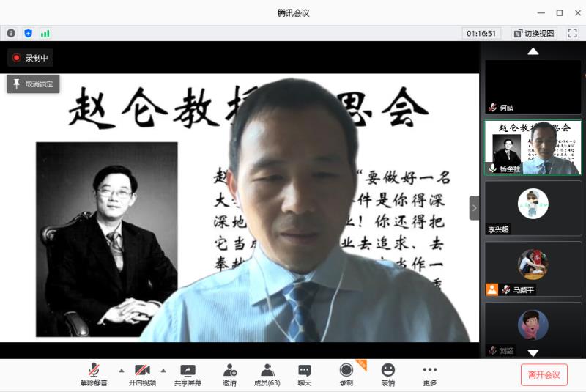Click Leave Meeting (离开会议) button
This screenshot has width=586, height=392.
click(x=544, y=374)
